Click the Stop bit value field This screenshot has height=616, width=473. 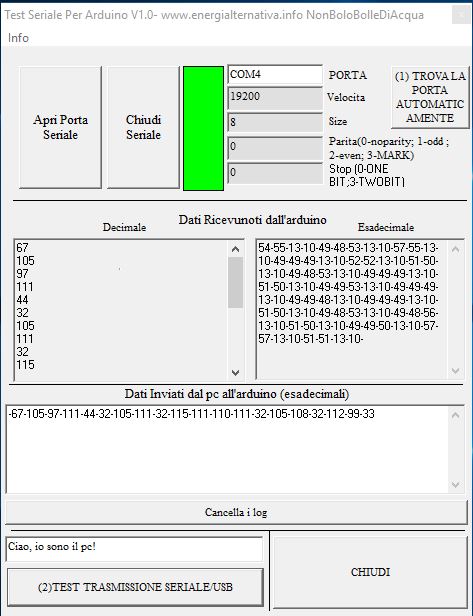point(275,173)
